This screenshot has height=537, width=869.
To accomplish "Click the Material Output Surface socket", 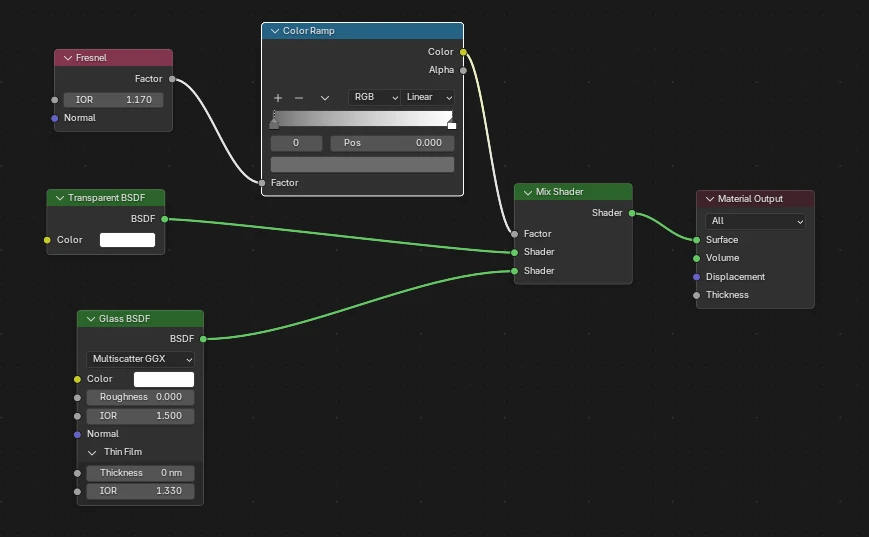I will [697, 240].
